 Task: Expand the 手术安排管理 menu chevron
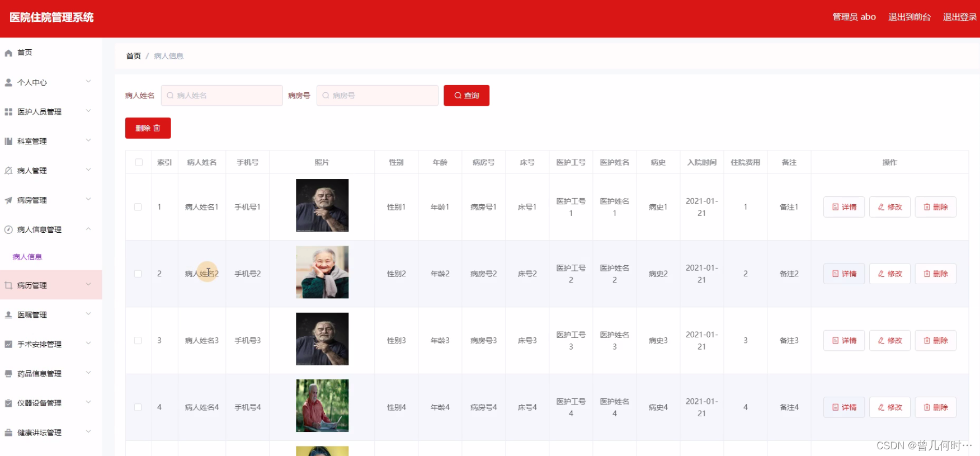[x=88, y=344]
